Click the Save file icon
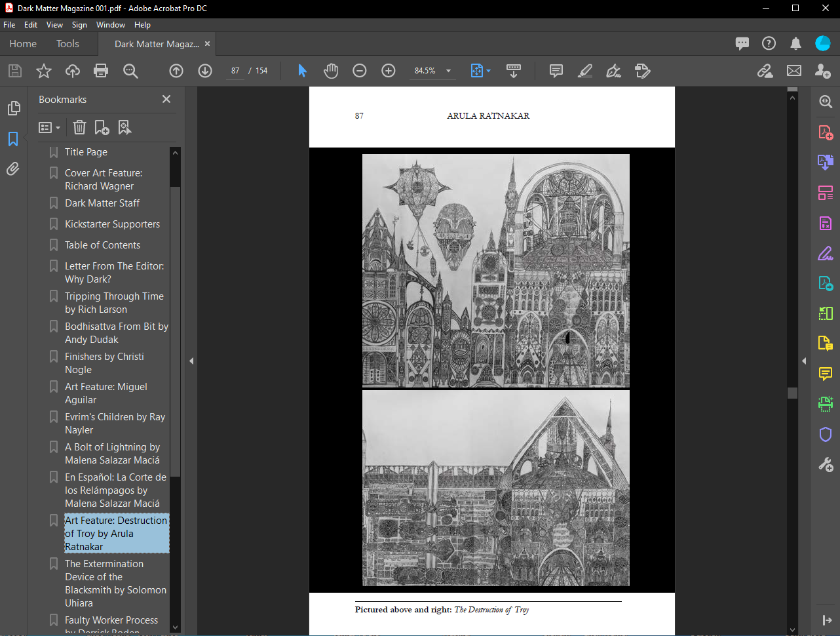This screenshot has height=636, width=840. coord(15,71)
